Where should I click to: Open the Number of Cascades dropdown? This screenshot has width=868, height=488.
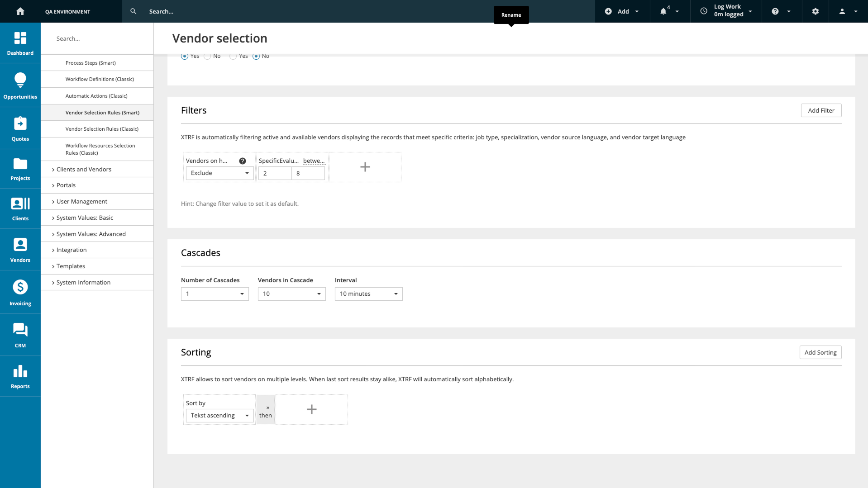(215, 294)
